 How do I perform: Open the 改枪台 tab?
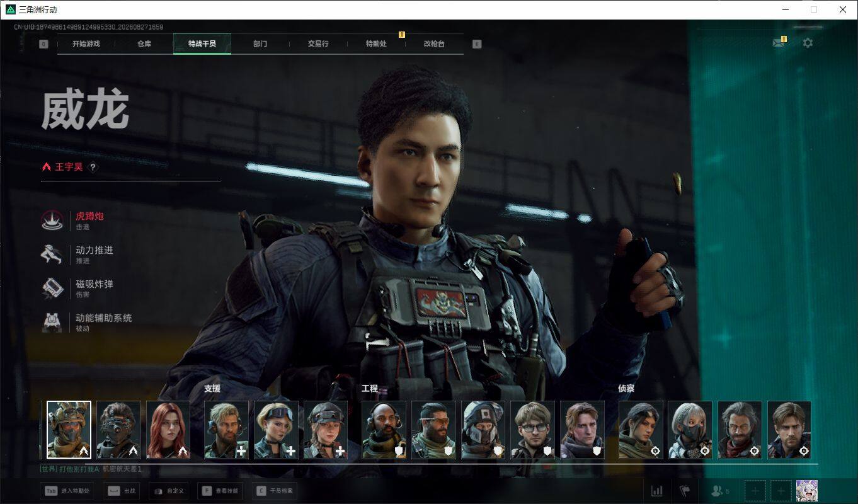(434, 44)
